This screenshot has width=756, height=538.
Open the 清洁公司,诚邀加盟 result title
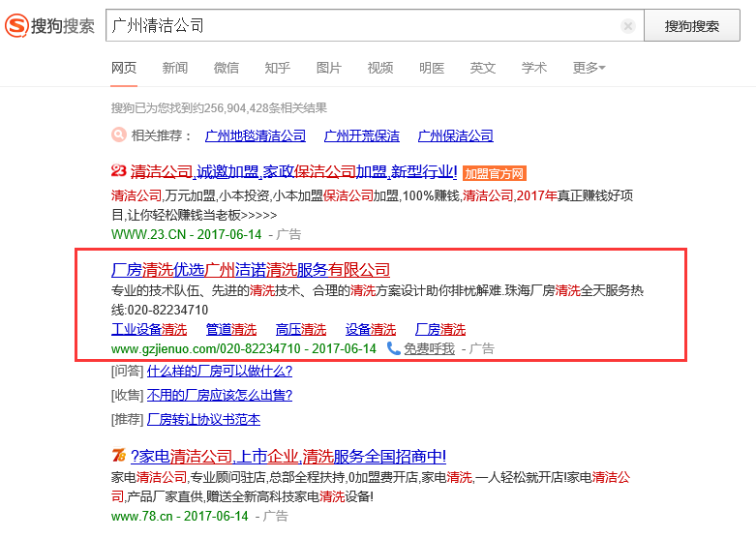click(x=293, y=171)
